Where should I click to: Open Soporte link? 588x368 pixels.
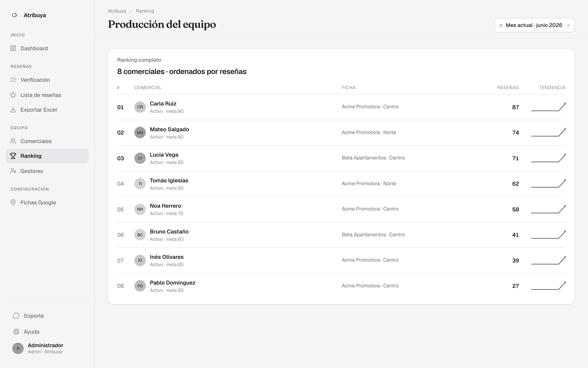coord(47,316)
